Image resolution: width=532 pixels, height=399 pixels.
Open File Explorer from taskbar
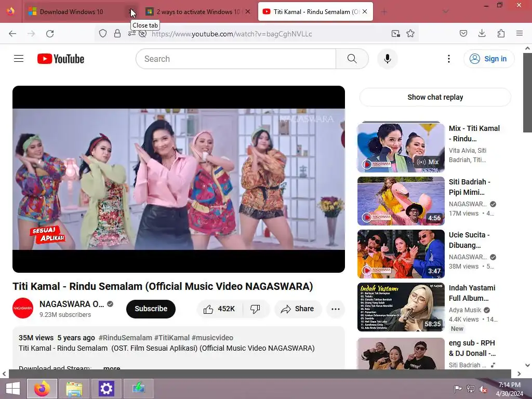74,389
